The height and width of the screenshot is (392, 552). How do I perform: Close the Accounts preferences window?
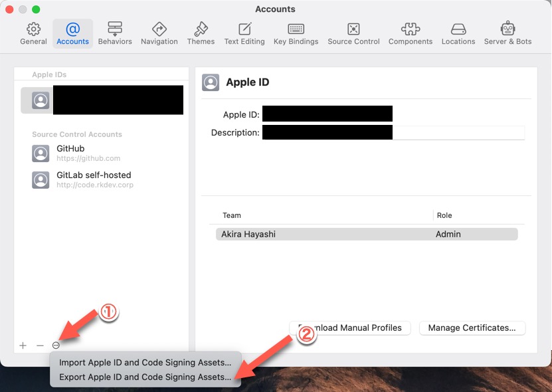(x=9, y=9)
